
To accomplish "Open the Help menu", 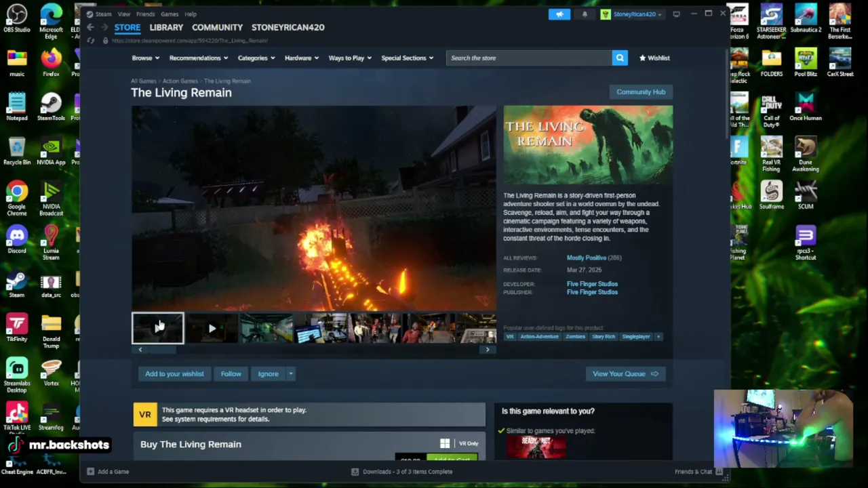I will tap(191, 14).
